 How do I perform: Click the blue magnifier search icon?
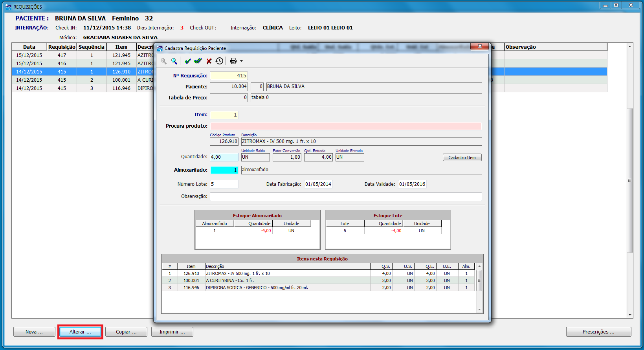tap(174, 61)
